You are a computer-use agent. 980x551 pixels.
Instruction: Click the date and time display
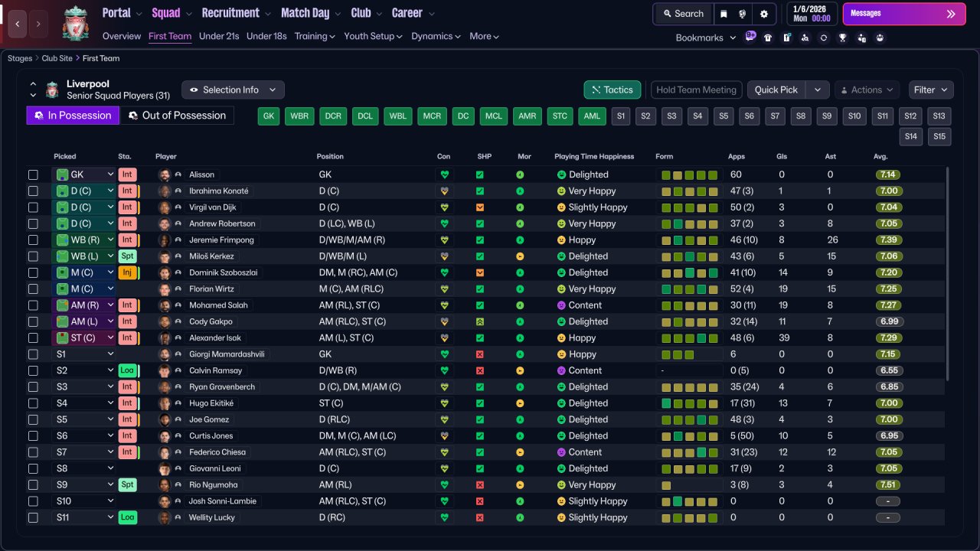(x=812, y=14)
